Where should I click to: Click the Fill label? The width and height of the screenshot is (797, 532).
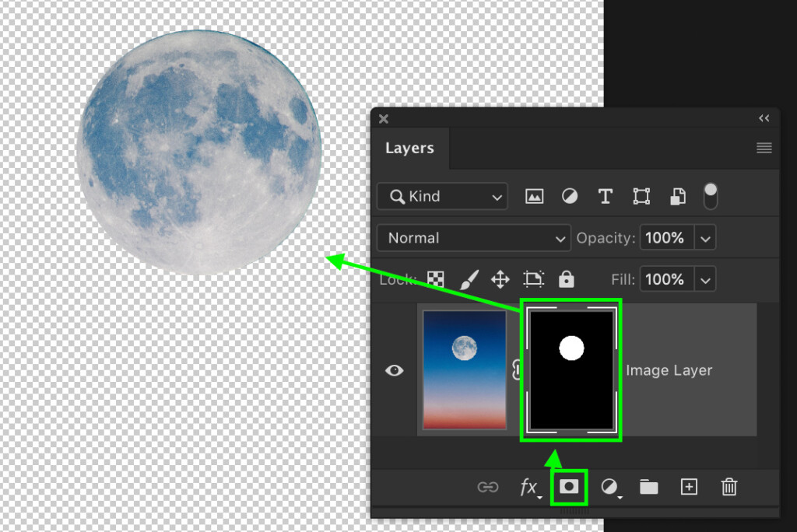623,279
